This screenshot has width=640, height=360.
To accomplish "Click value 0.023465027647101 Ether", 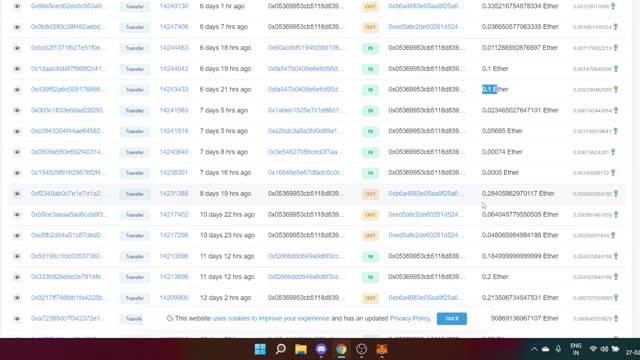I will (x=520, y=110).
